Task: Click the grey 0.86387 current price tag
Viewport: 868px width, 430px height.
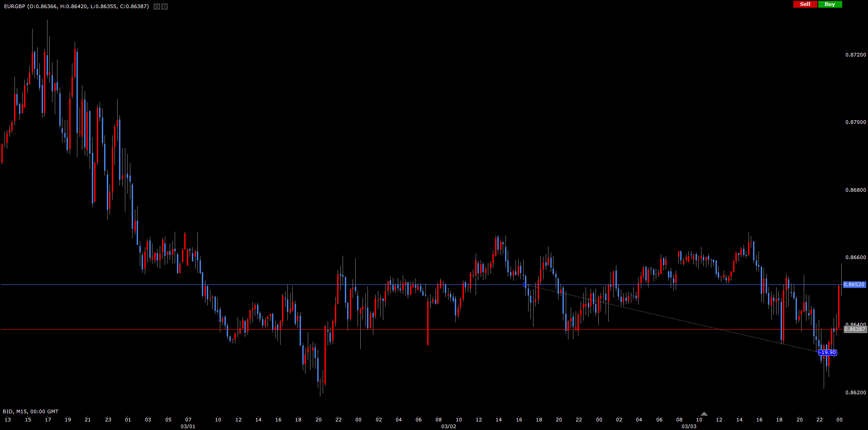Action: click(x=855, y=329)
